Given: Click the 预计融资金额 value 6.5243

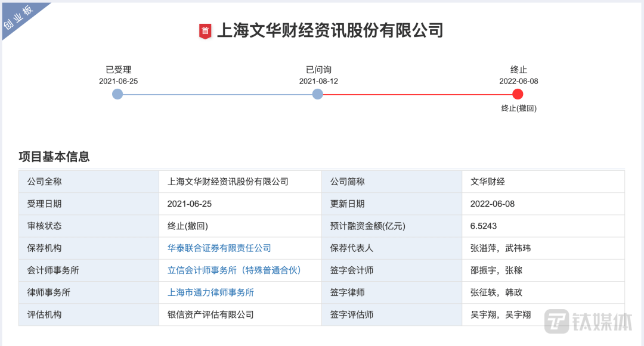Looking at the screenshot, I should 484,226.
